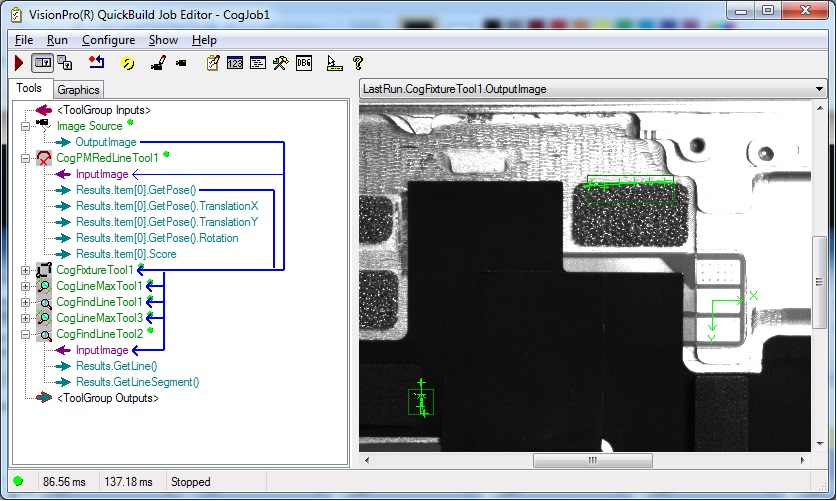
Task: Click the ruler and triangle toolbar icon
Action: click(334, 63)
